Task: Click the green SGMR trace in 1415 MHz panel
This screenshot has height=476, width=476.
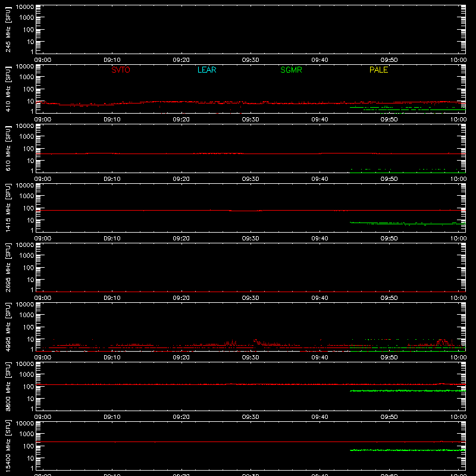Action: tap(408, 224)
